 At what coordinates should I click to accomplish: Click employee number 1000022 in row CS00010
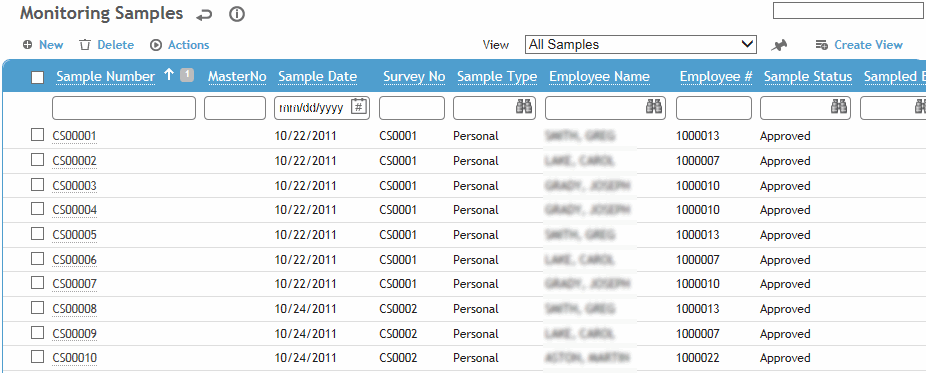(698, 358)
